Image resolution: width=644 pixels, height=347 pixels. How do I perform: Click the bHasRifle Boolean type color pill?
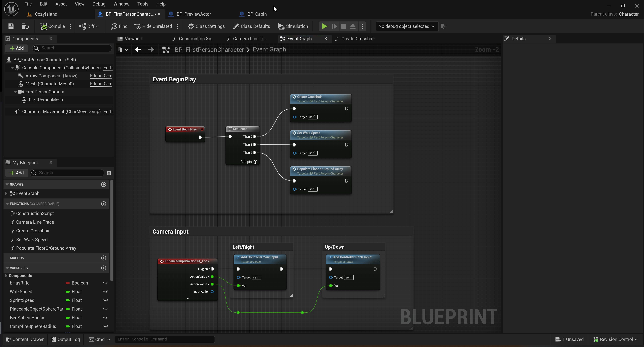pyautogui.click(x=68, y=283)
